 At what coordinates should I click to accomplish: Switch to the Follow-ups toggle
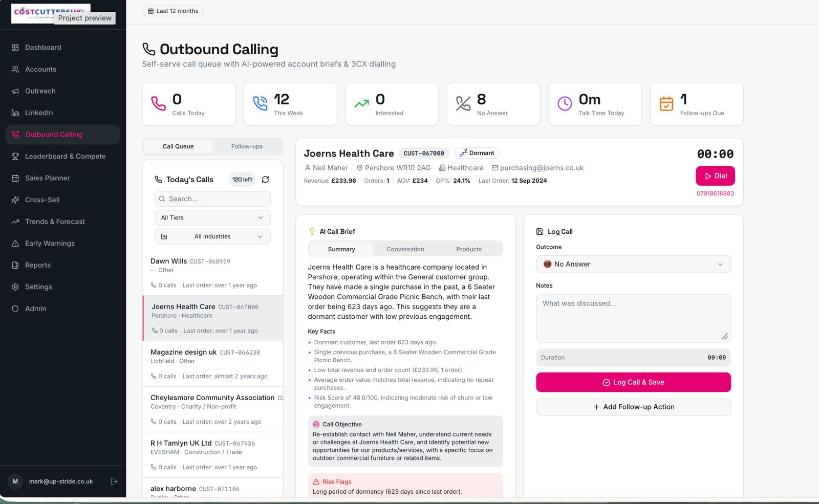[247, 146]
